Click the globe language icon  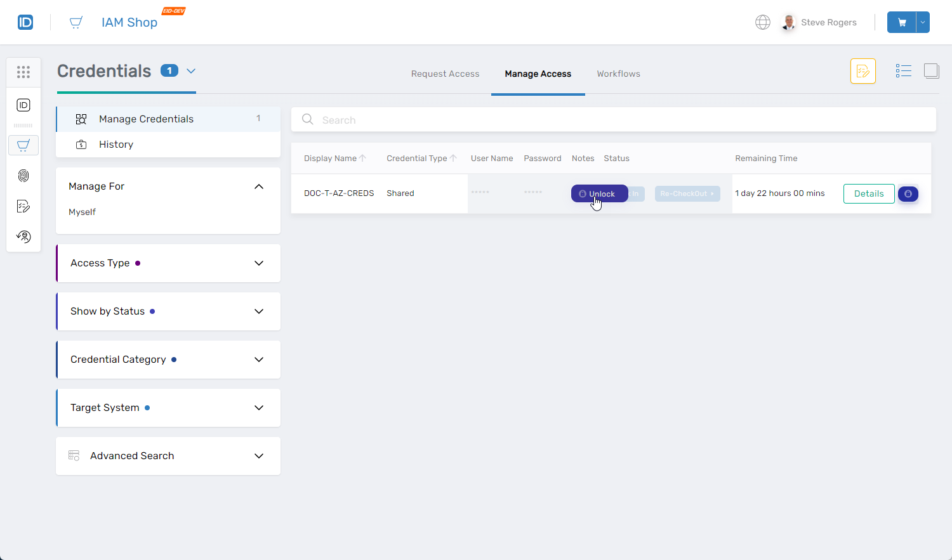click(762, 22)
